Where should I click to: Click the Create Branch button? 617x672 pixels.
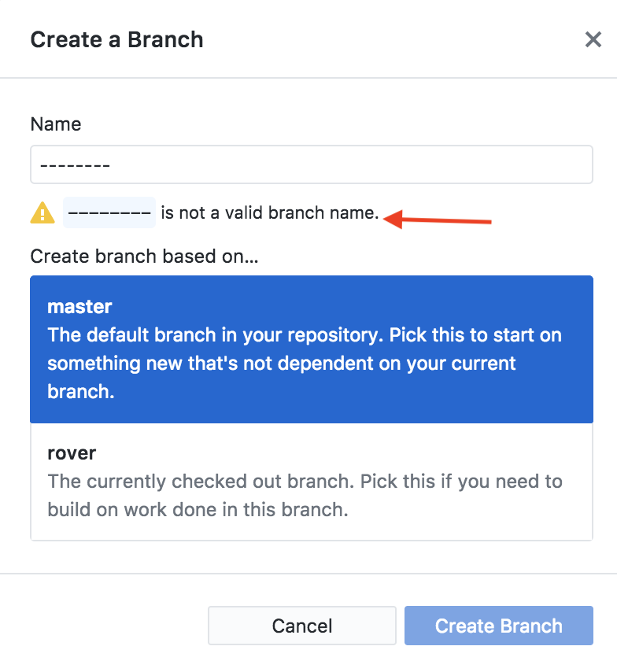(498, 626)
